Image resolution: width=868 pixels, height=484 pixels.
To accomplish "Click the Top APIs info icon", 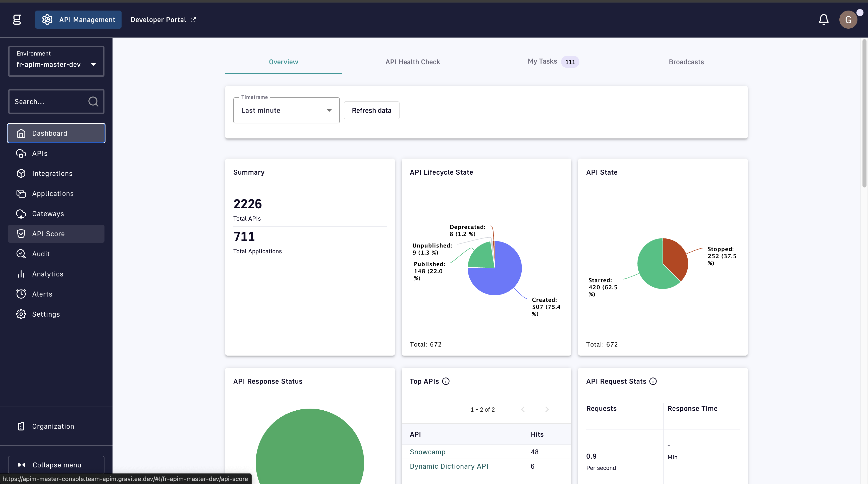I will point(446,381).
